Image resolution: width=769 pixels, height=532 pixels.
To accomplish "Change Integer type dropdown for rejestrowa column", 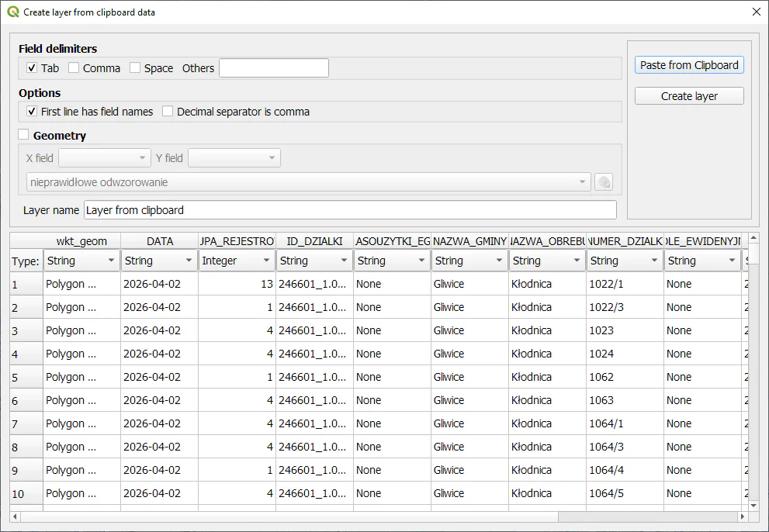I will coord(237,261).
